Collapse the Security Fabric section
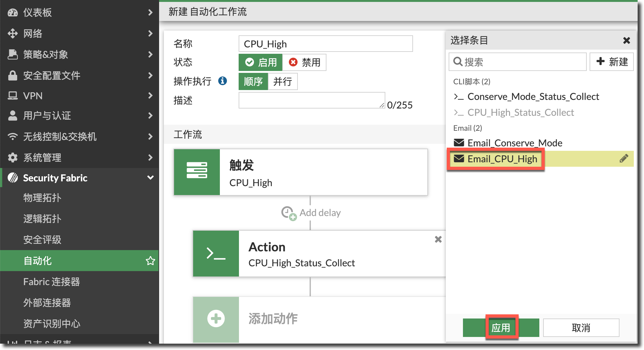The height and width of the screenshot is (350, 644). point(150,178)
